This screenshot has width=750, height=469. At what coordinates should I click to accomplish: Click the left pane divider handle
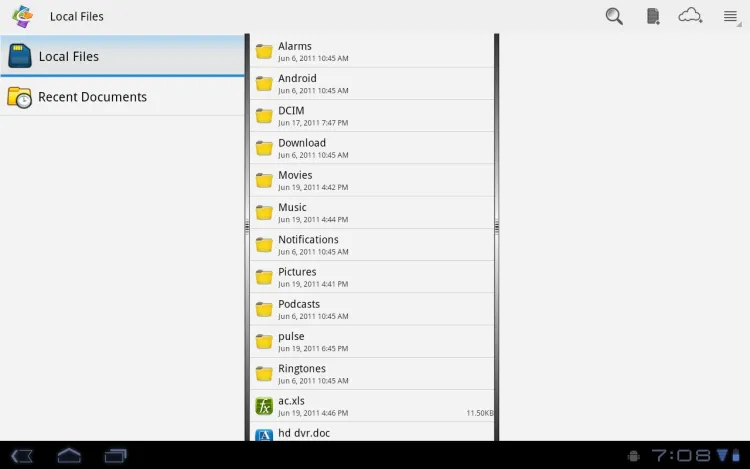pos(247,228)
